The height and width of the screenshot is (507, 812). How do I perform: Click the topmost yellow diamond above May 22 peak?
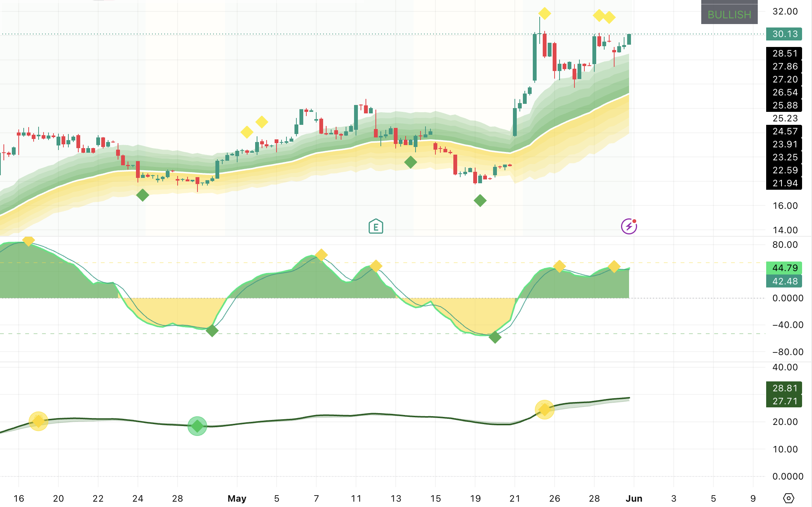(545, 13)
